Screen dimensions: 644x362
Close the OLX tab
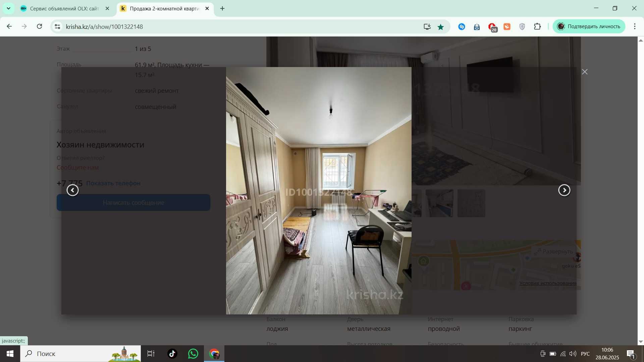107,9
